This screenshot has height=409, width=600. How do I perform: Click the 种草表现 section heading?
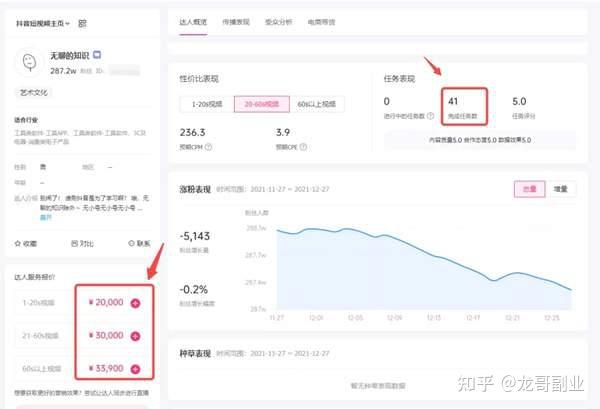[x=195, y=354]
